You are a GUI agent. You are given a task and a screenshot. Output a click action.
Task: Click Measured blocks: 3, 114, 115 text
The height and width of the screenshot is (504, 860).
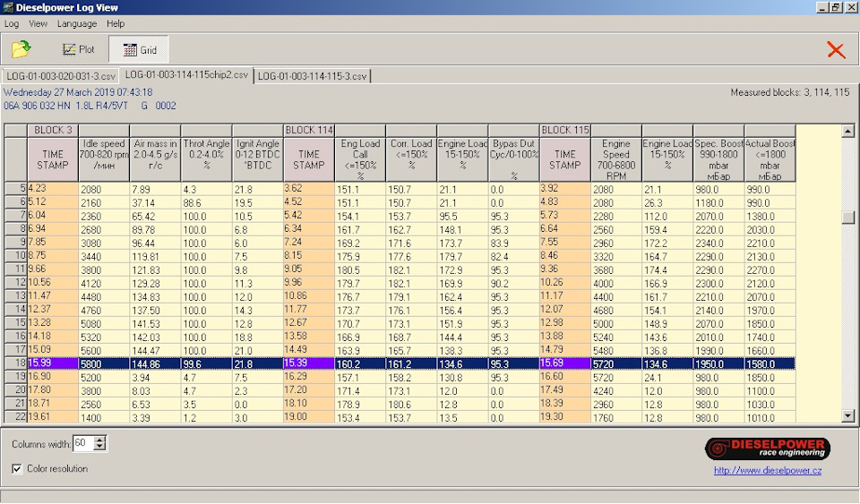[x=790, y=92]
